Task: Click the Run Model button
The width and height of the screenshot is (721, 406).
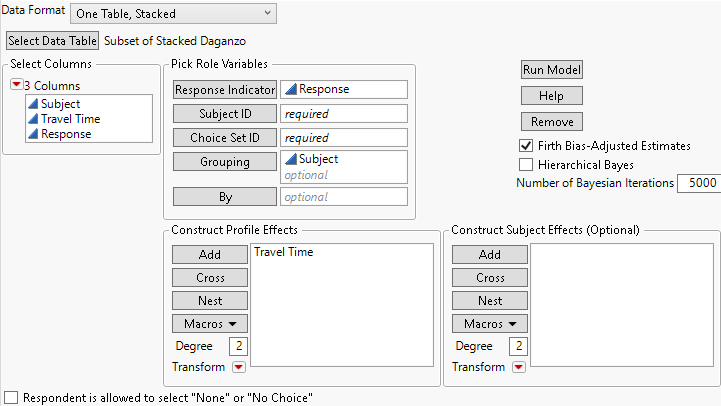Action: pyautogui.click(x=552, y=70)
